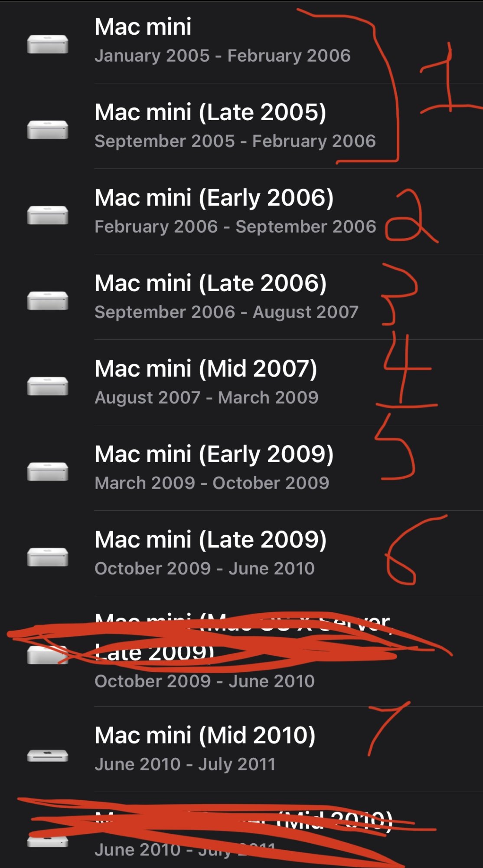Click the crossed-out Mac OS X Server Late 2009 row
This screenshot has width=483, height=868.
(x=241, y=651)
